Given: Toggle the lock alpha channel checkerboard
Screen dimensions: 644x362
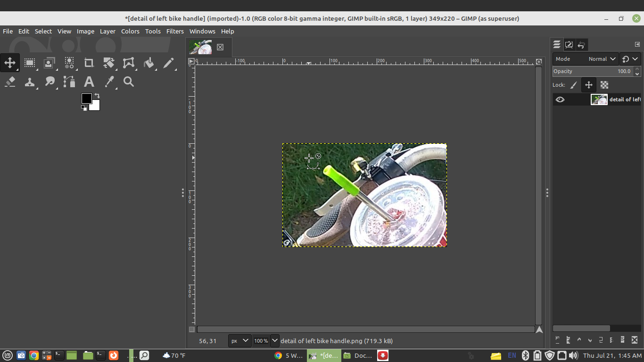Looking at the screenshot, I should (604, 85).
